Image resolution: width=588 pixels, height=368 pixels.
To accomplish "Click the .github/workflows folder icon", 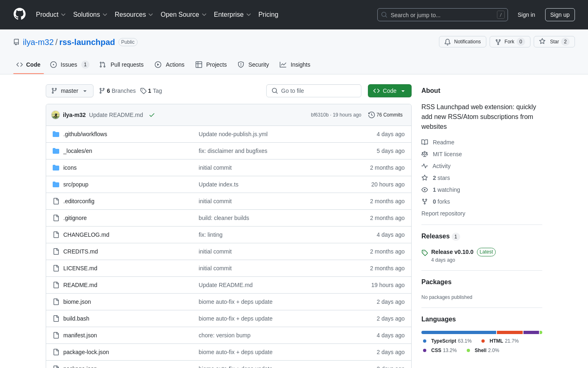I will [56, 134].
